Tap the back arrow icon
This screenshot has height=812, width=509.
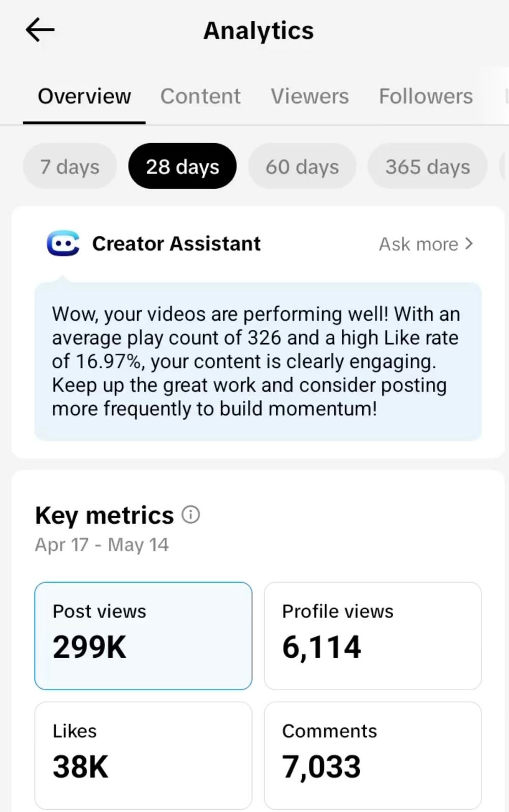pos(40,30)
